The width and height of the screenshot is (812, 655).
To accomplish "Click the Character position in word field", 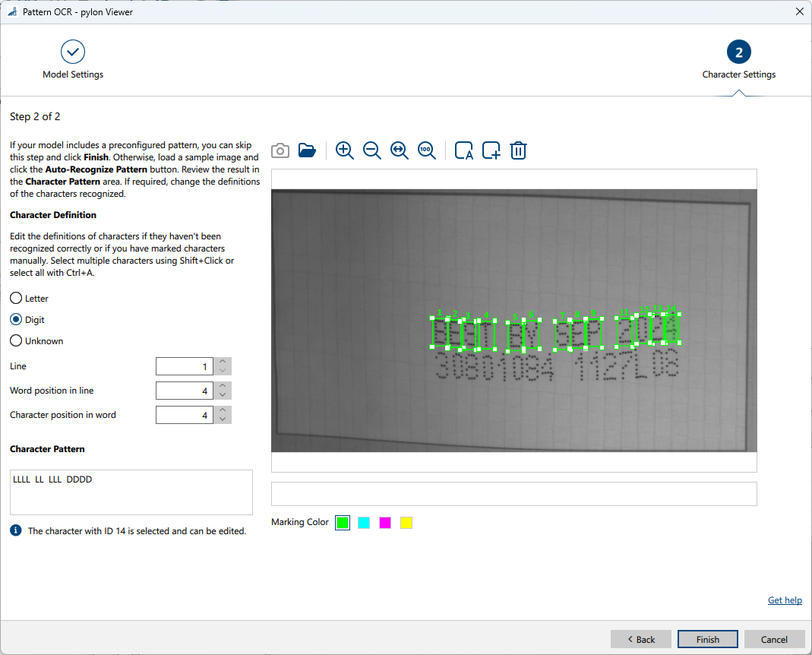I will tap(185, 415).
